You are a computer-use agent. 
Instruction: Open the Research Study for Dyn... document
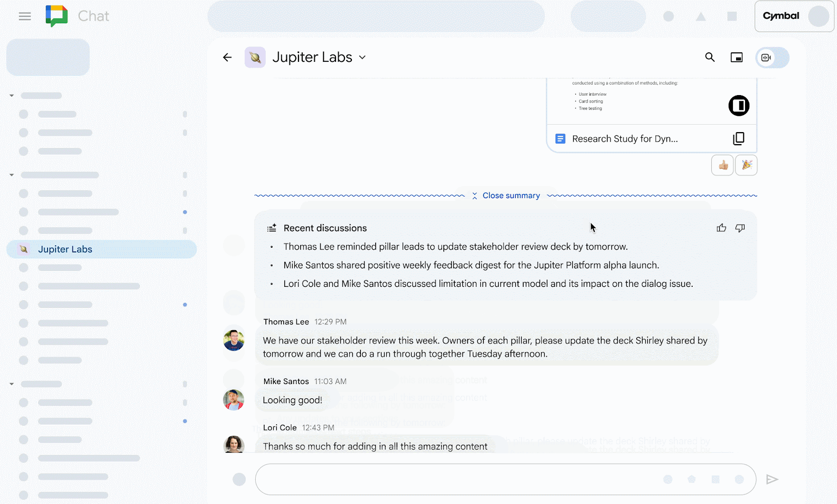624,139
